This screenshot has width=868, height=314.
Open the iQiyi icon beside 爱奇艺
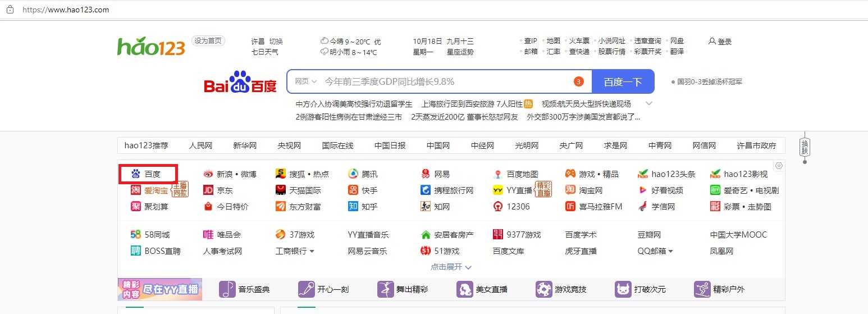tap(715, 190)
